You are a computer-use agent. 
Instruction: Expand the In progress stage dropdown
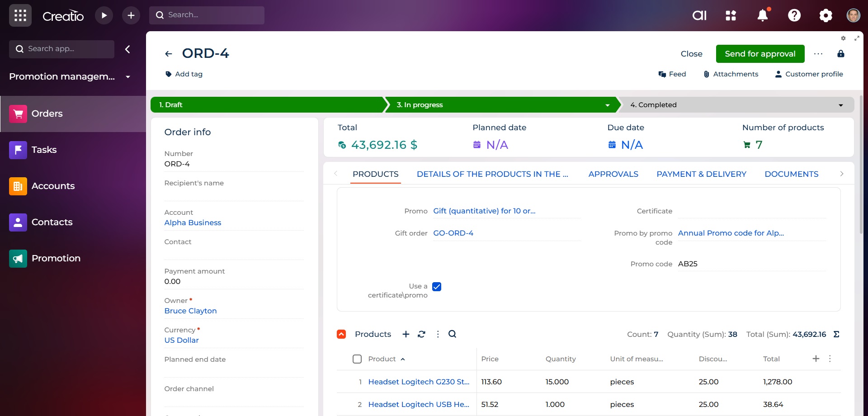click(607, 105)
